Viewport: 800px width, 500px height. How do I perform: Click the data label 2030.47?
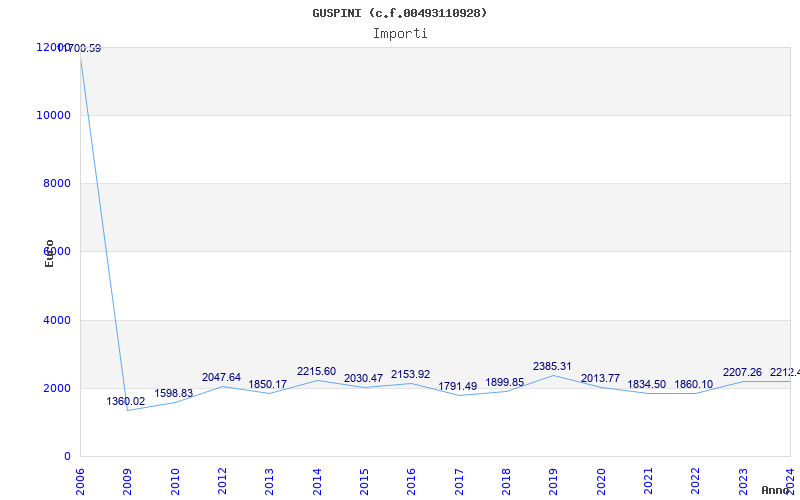(363, 379)
